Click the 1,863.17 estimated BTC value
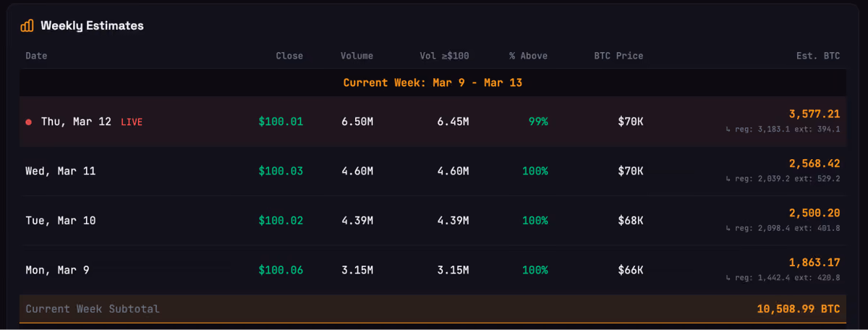 814,262
